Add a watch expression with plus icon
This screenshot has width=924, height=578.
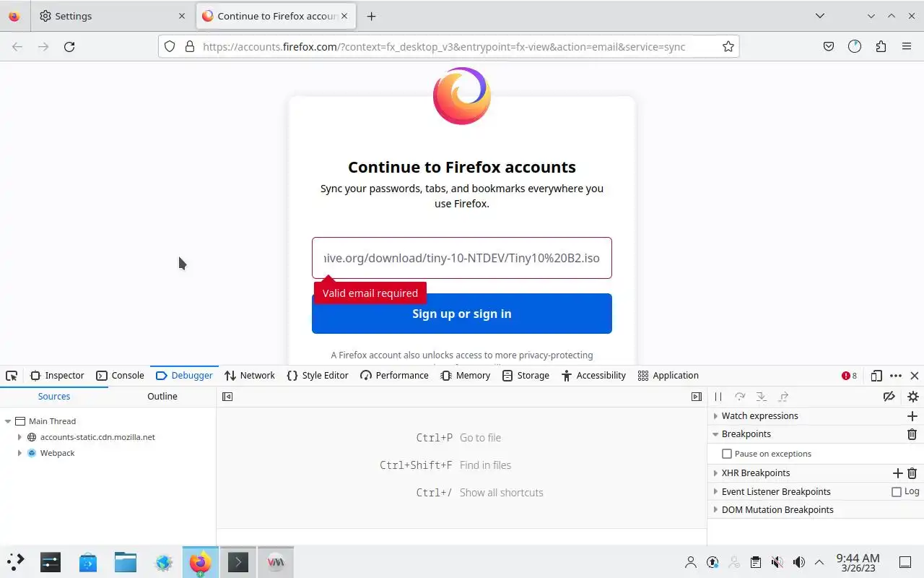click(x=912, y=416)
